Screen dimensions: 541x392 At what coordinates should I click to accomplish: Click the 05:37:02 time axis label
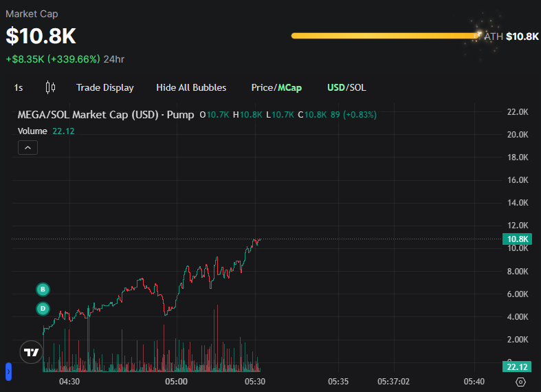(393, 382)
